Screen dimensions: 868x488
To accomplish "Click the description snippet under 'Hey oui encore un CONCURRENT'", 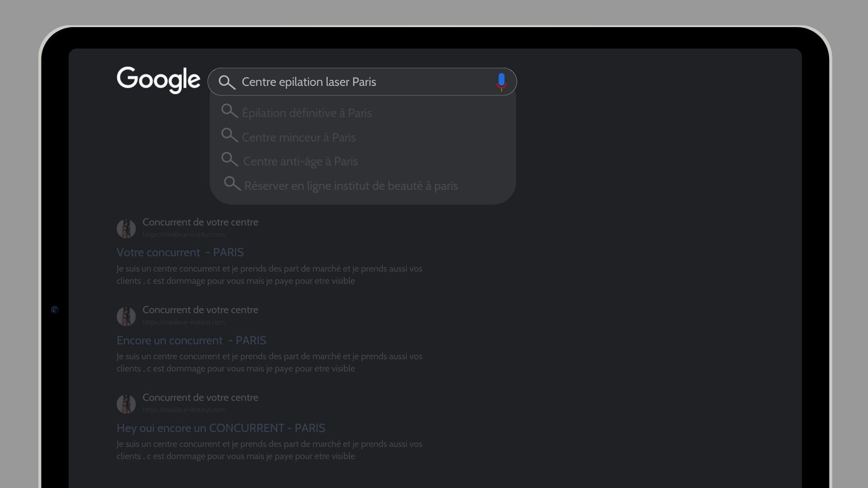I will pyautogui.click(x=269, y=450).
